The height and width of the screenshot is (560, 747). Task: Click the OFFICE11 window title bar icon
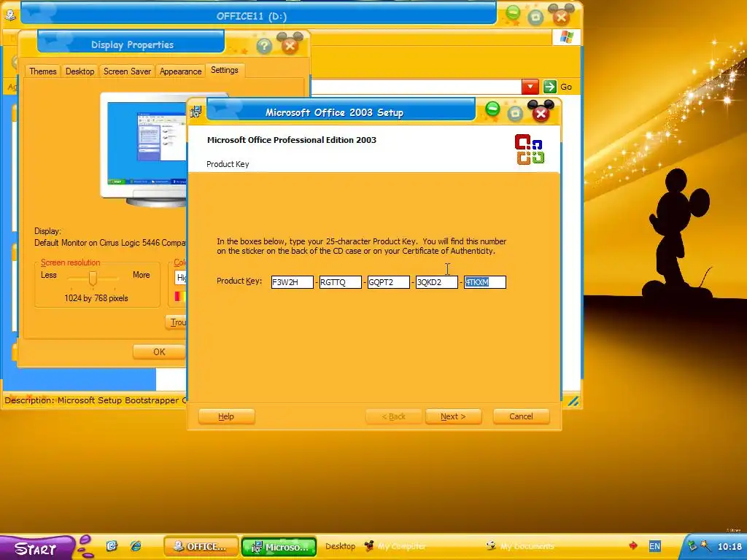[x=10, y=15]
